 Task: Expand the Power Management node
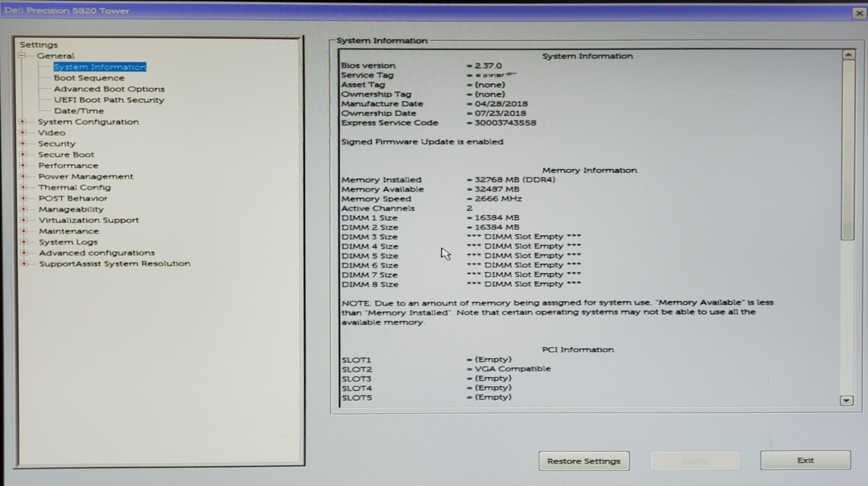click(23, 176)
